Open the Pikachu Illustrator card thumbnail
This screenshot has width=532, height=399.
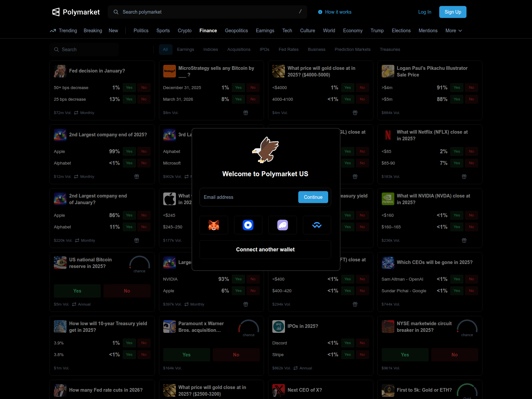click(388, 71)
